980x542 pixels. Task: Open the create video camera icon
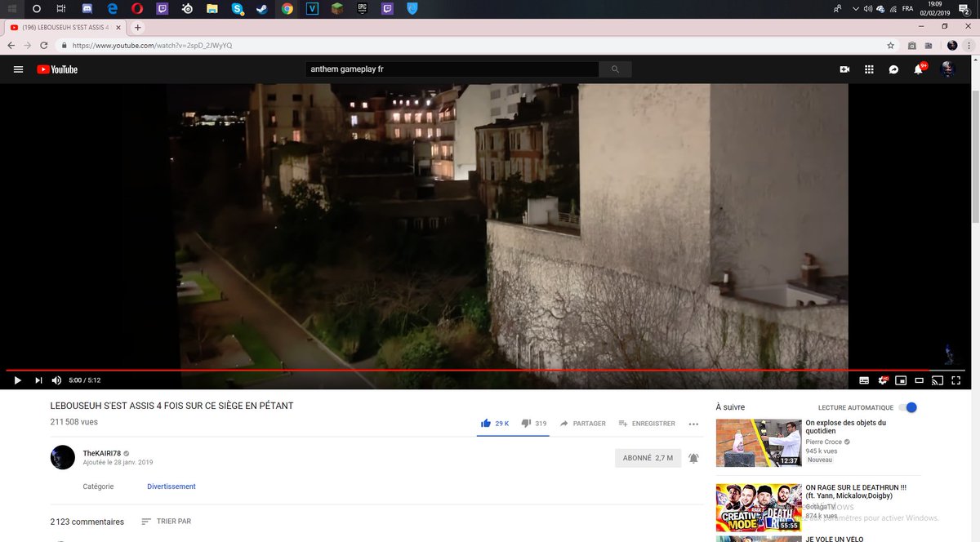[844, 69]
